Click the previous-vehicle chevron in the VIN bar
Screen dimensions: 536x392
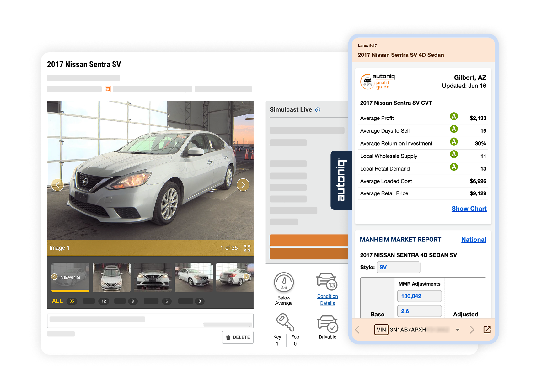click(x=357, y=330)
